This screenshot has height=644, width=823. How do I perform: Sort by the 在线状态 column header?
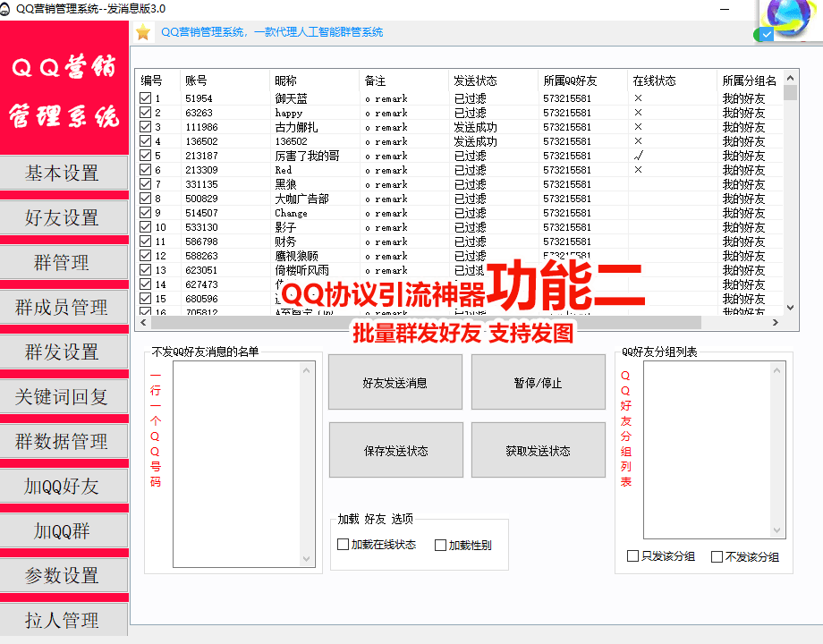[672, 80]
